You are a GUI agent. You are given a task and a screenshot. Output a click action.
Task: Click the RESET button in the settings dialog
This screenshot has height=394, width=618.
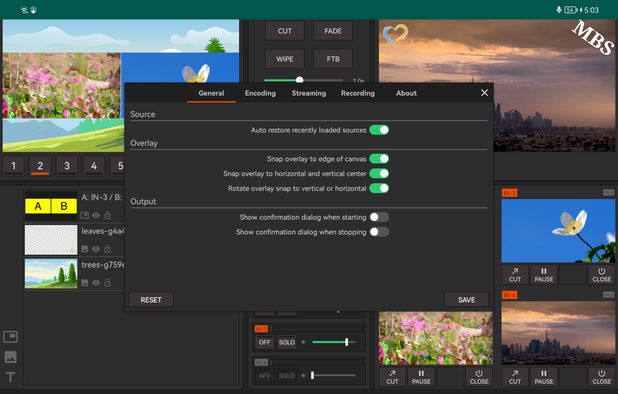pyautogui.click(x=151, y=300)
